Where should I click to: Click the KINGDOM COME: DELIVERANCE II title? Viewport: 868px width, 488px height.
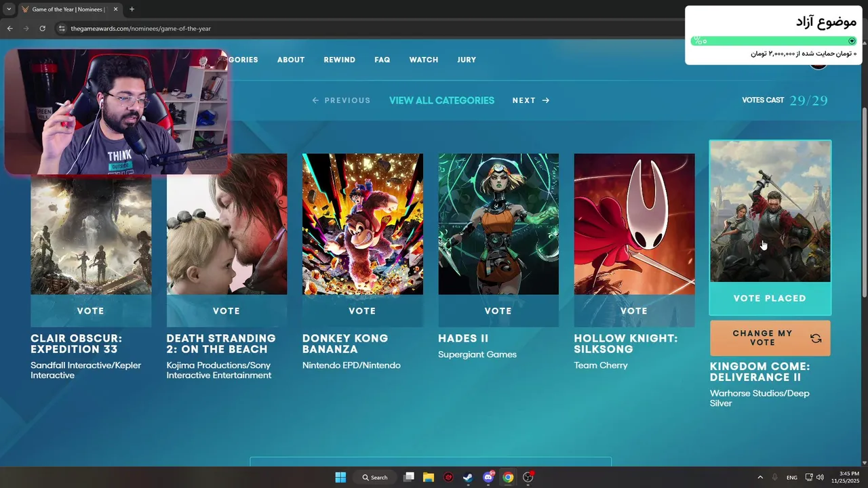point(759,372)
